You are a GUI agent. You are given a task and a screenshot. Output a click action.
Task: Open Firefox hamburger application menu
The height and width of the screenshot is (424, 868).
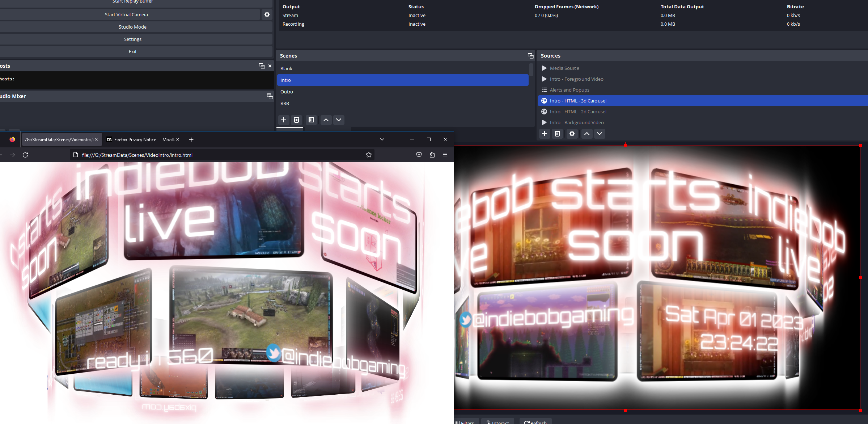pyautogui.click(x=445, y=155)
